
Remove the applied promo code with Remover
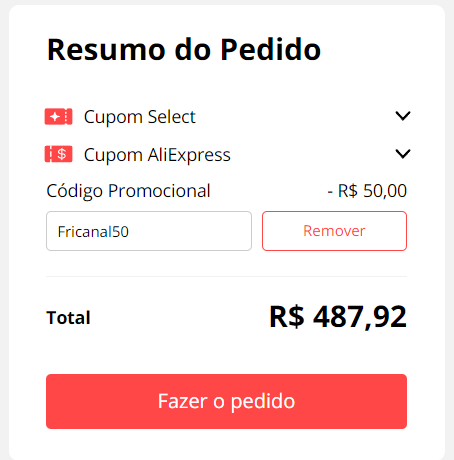click(x=334, y=231)
